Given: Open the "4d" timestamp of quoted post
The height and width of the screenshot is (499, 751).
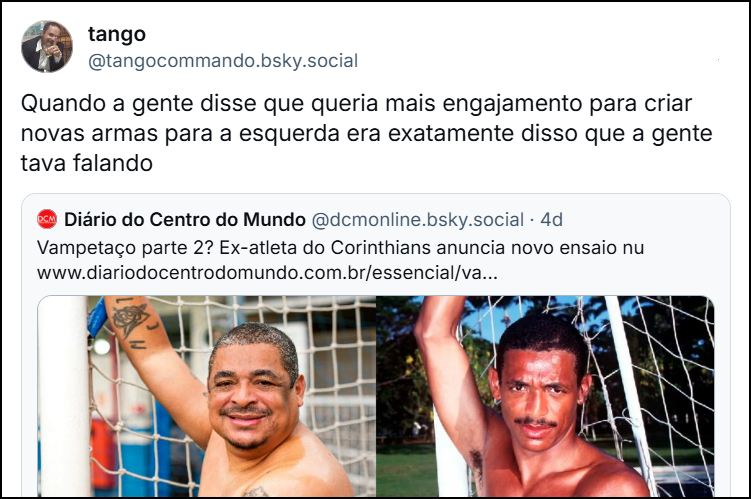Looking at the screenshot, I should [x=551, y=219].
